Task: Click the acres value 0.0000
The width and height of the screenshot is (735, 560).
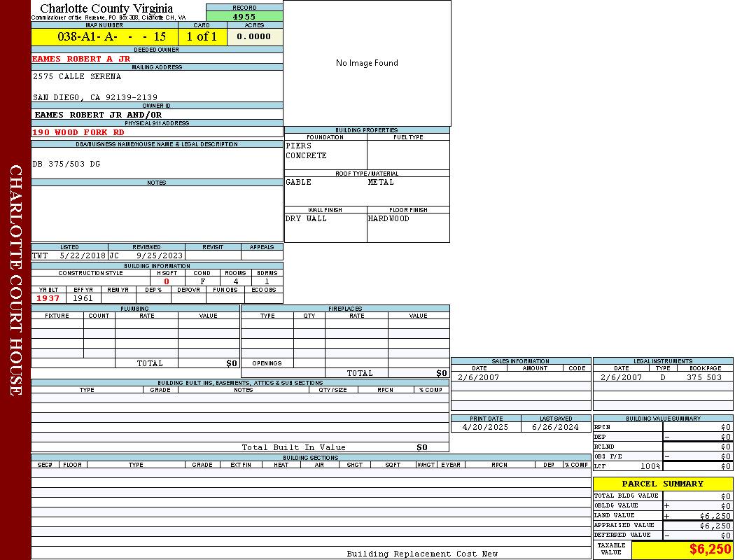Action: (254, 37)
